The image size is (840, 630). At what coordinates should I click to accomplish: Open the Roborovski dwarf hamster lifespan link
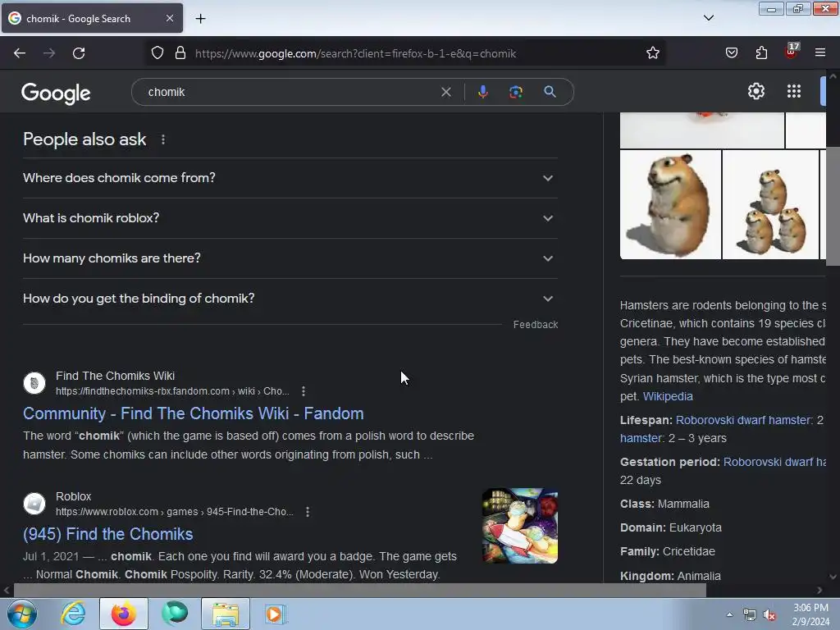click(x=743, y=420)
